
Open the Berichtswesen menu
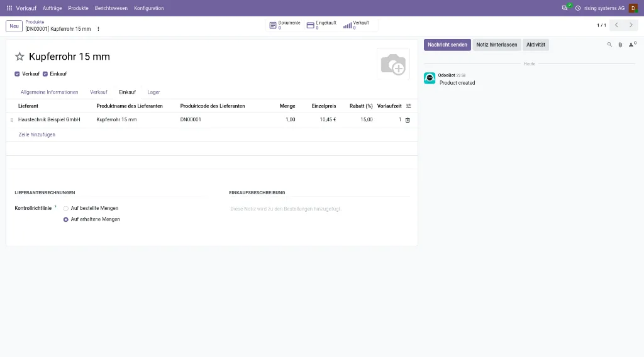(x=111, y=8)
